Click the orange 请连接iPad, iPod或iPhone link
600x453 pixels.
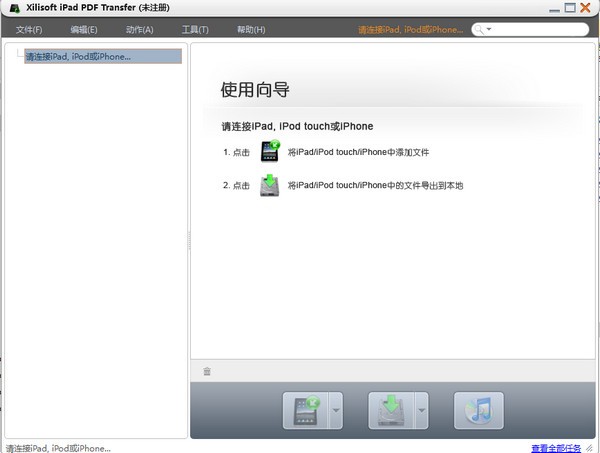coord(410,30)
